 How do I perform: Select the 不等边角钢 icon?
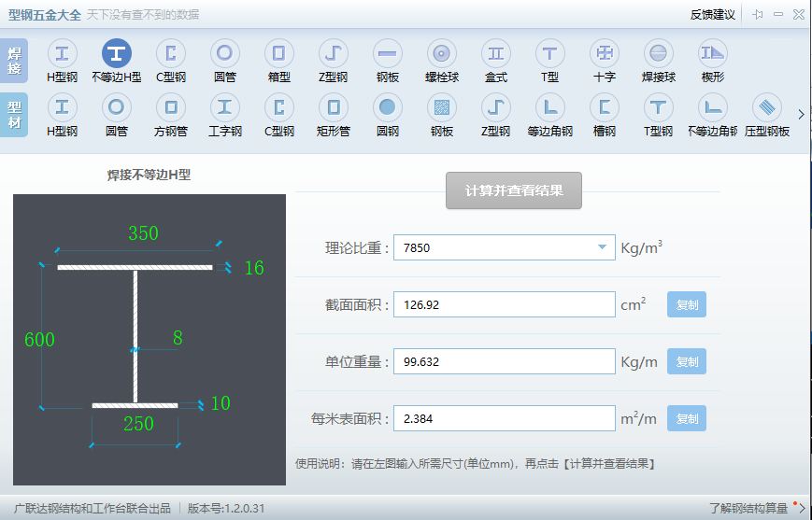coord(713,107)
